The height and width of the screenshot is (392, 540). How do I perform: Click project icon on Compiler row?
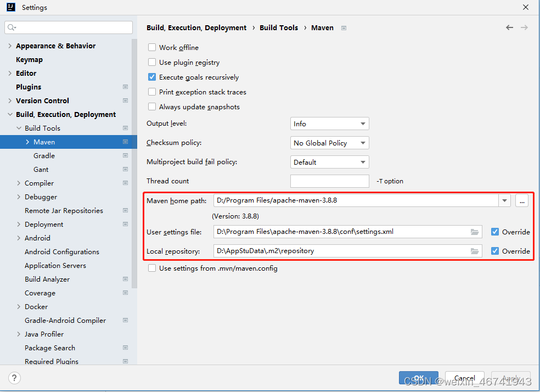click(x=125, y=183)
